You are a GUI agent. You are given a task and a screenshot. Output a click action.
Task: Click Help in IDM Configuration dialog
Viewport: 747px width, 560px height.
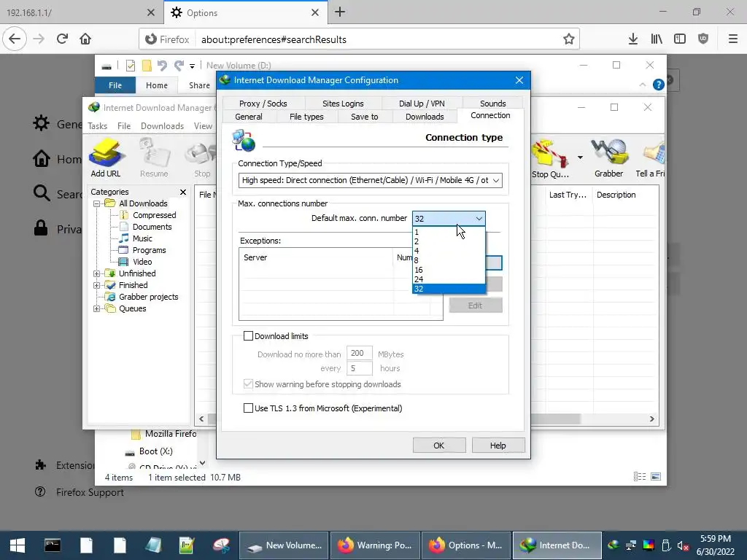[x=498, y=446]
